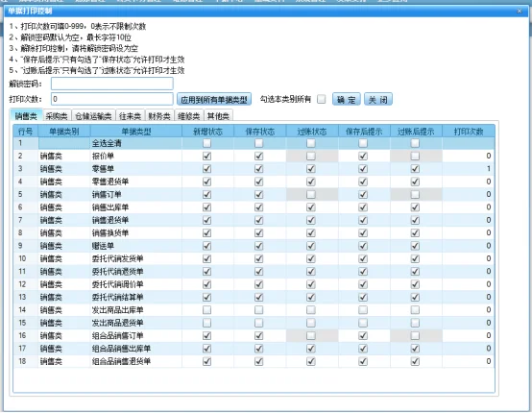The image size is (532, 413).
Task: Click the 单据类型 column header
Action: point(136,132)
